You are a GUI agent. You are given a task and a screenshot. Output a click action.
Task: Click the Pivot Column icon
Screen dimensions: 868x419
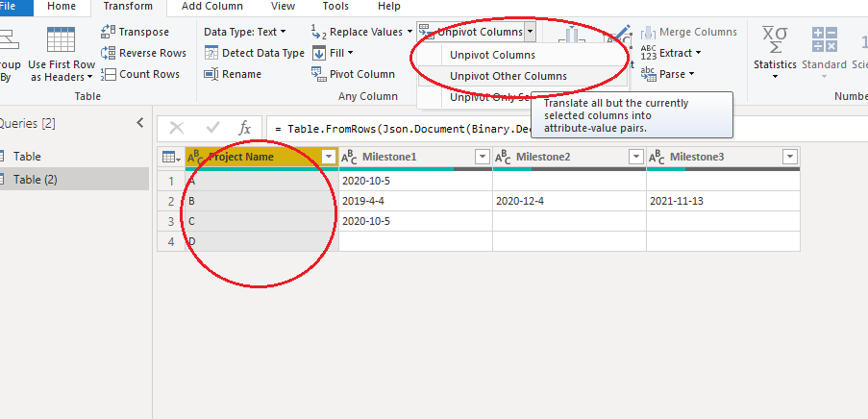[318, 74]
